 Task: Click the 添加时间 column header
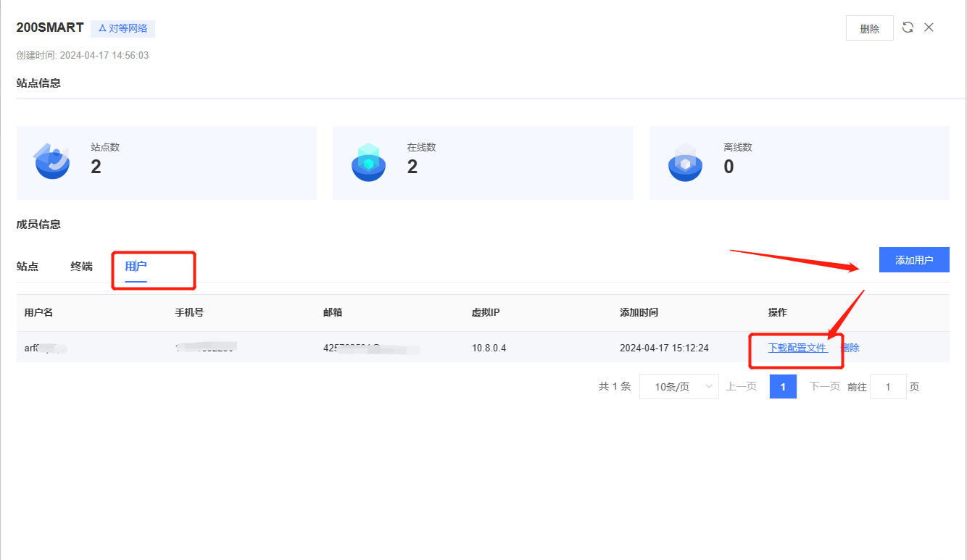coord(639,313)
